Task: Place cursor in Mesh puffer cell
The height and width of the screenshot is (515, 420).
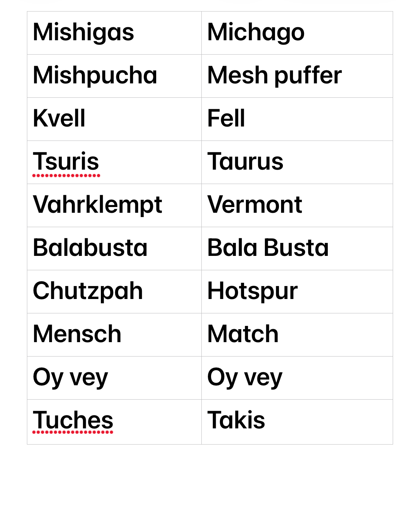Action: point(275,75)
